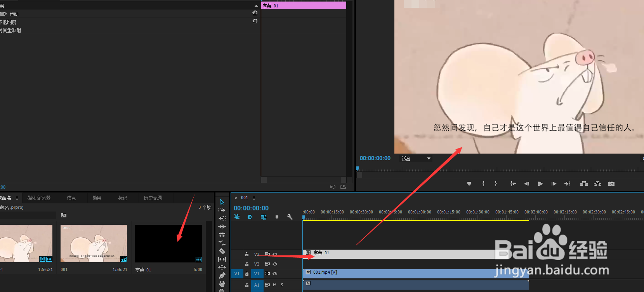Viewport: 644px width, 292px height.
Task: Hide track V1 output eye
Action: pyautogui.click(x=275, y=274)
